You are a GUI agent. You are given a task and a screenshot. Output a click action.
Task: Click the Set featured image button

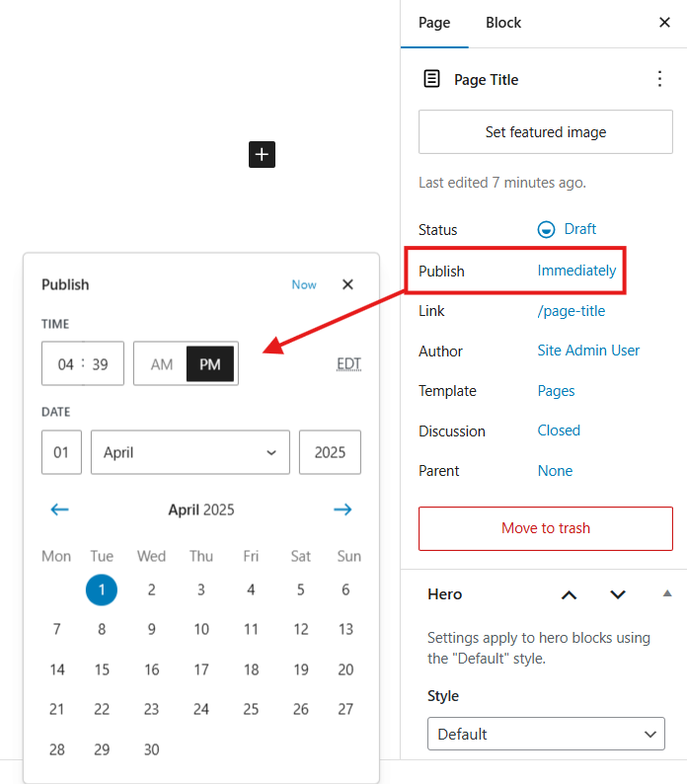(x=546, y=132)
